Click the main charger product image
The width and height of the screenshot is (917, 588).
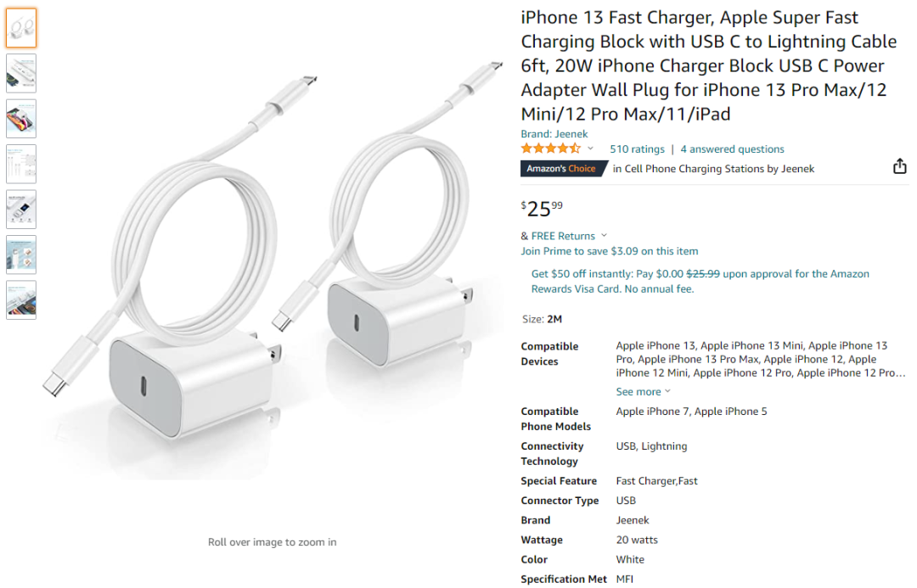pos(273,257)
